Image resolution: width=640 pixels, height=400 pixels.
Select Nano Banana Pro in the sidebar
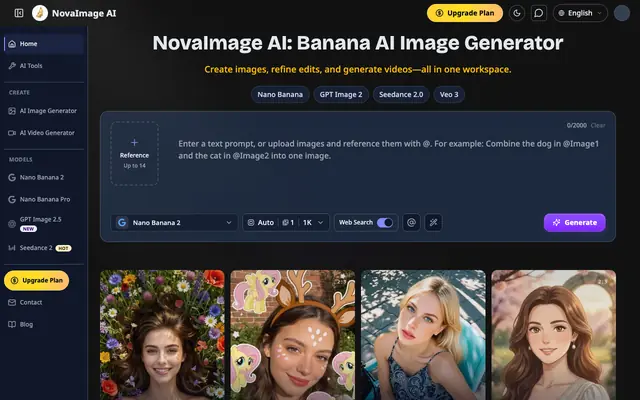(x=44, y=200)
